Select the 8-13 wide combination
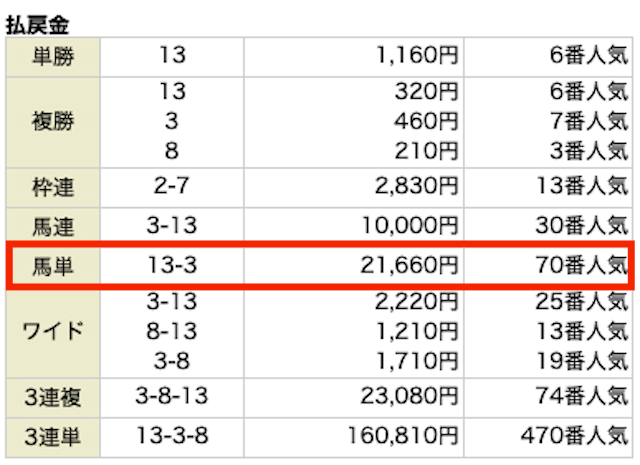Screen dimensions: 640x465 tap(172, 331)
